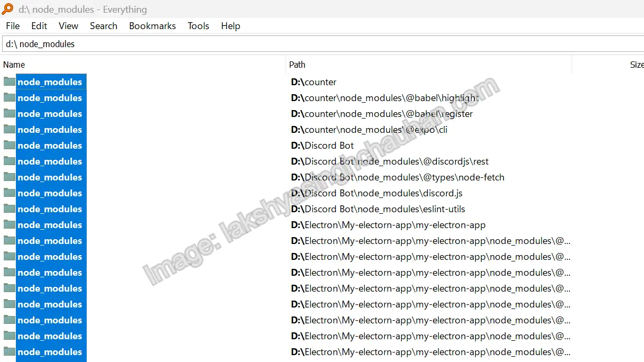Click path "D:\Discord Bot\node_modules\@discordjs\rest"
Image resolution: width=644 pixels, height=362 pixels.
coord(390,161)
